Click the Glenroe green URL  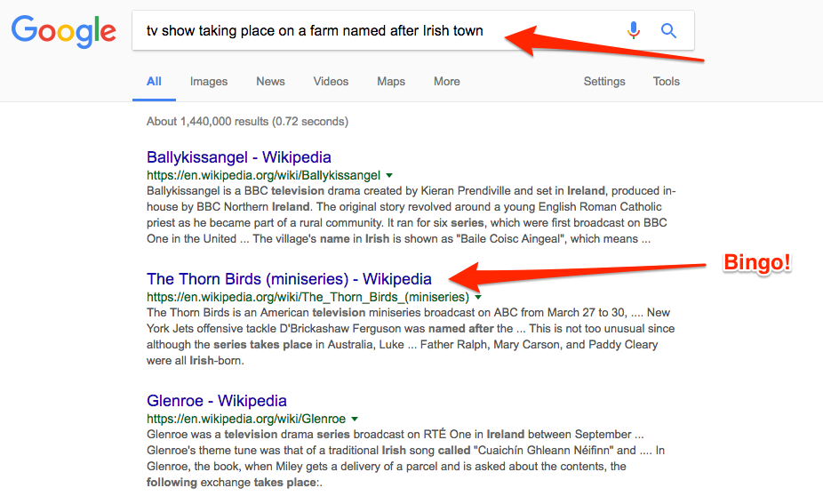[x=246, y=419]
